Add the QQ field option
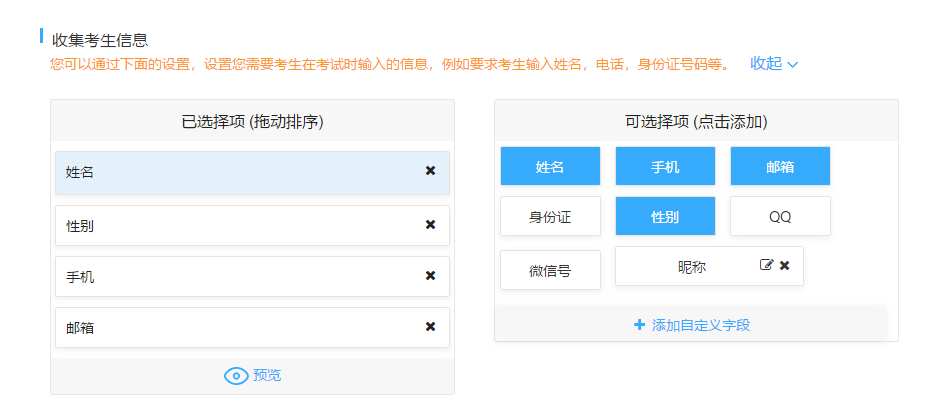The width and height of the screenshot is (944, 419). 780,216
